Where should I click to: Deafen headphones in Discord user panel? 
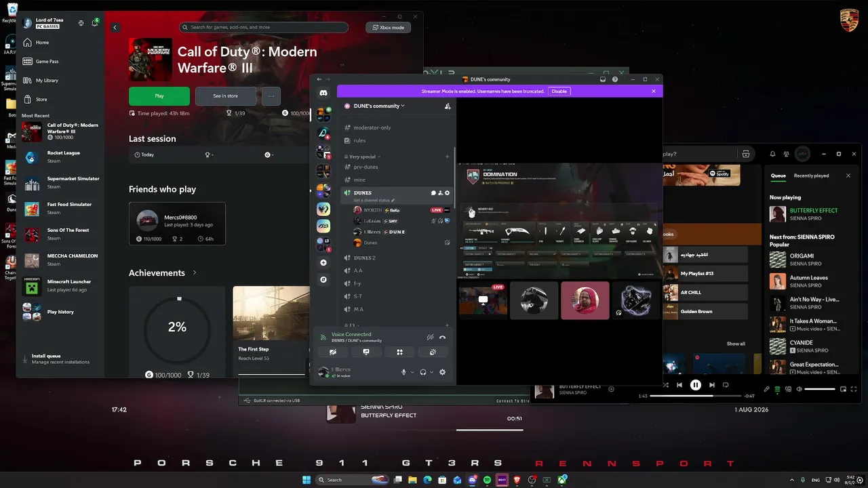423,372
